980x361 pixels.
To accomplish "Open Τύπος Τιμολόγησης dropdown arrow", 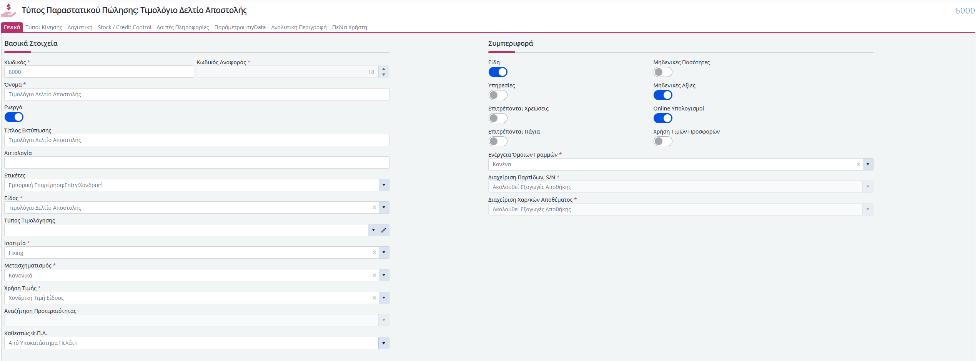I will [373, 230].
